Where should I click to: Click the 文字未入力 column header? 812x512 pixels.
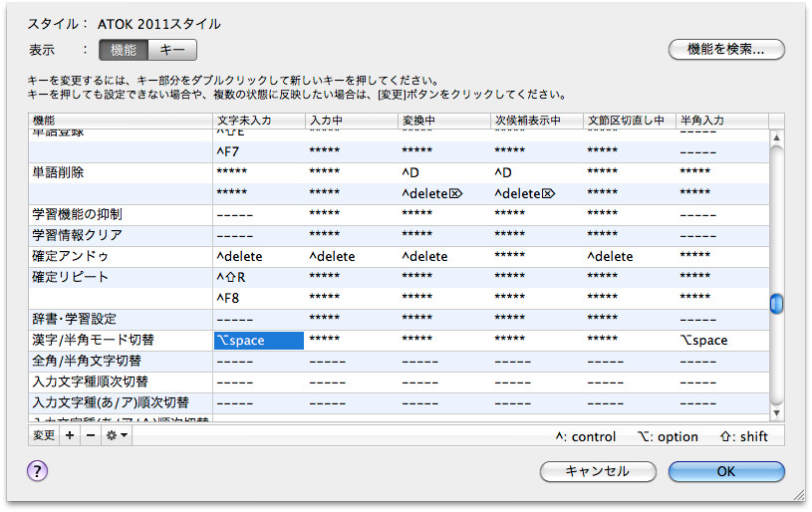click(259, 121)
